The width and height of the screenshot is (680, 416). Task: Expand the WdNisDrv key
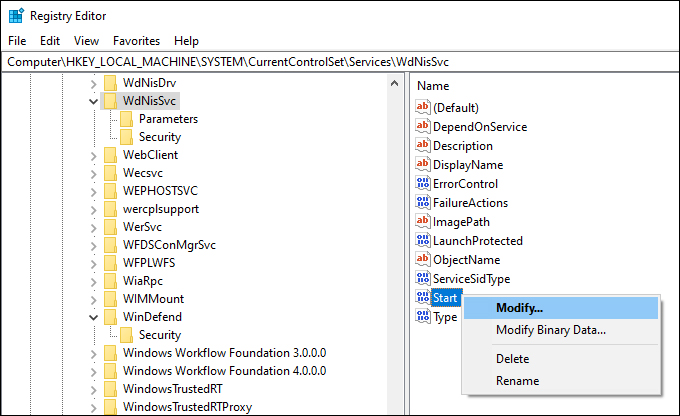[x=93, y=84]
